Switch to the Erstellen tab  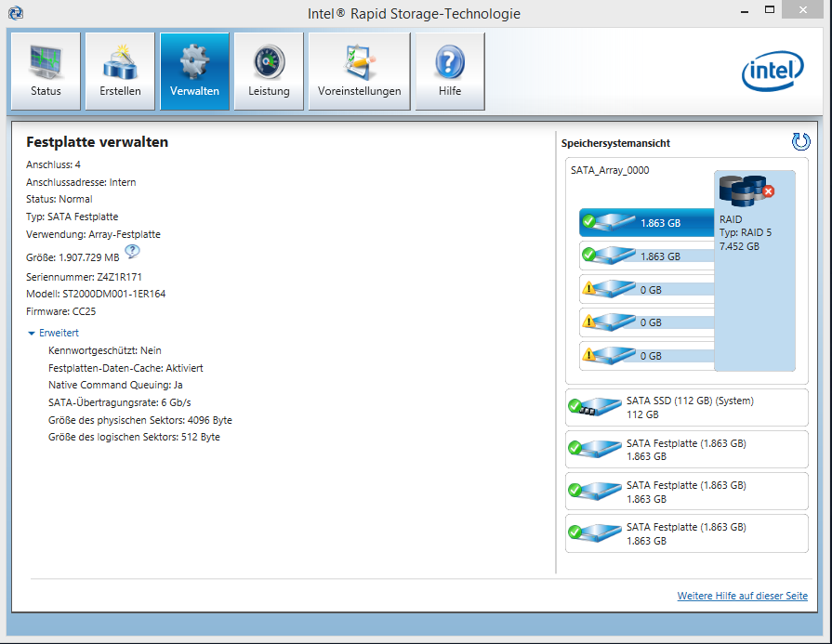click(120, 71)
